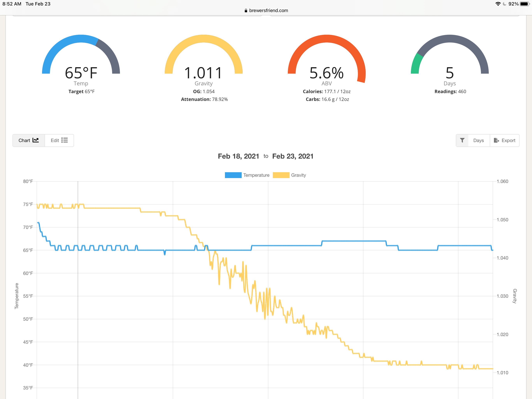Click the 'Attenuation: 78.92%' value
This screenshot has height=399, width=532.
tap(204, 99)
